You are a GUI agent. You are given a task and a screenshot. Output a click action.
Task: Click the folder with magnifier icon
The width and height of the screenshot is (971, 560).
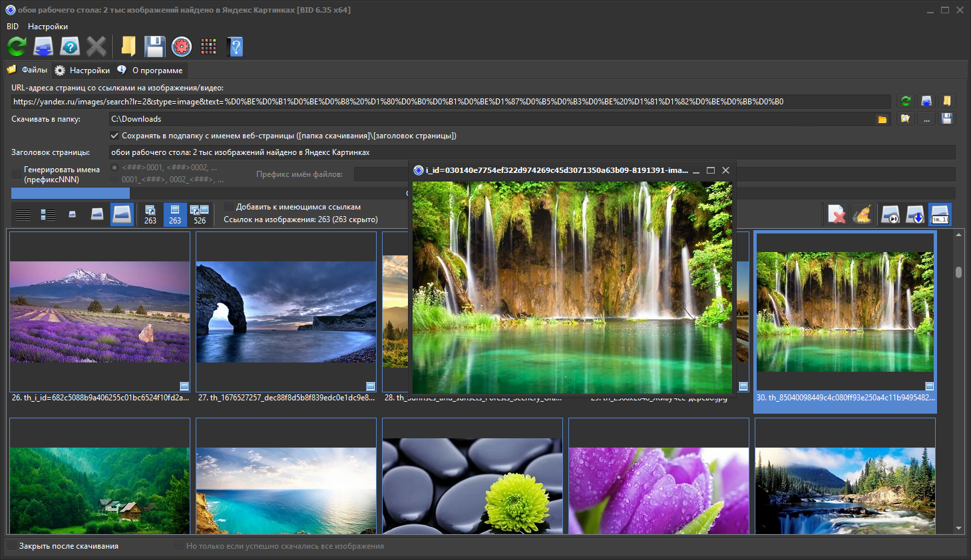coord(905,118)
